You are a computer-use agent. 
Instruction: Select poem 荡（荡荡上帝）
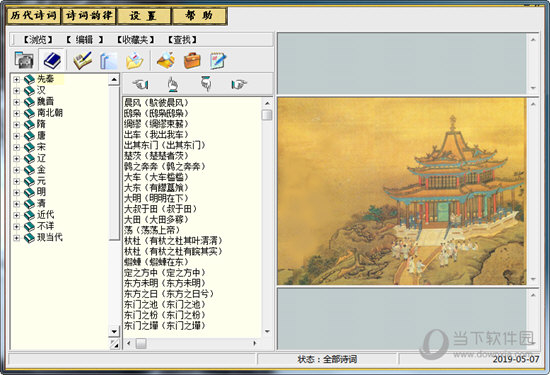click(x=152, y=230)
